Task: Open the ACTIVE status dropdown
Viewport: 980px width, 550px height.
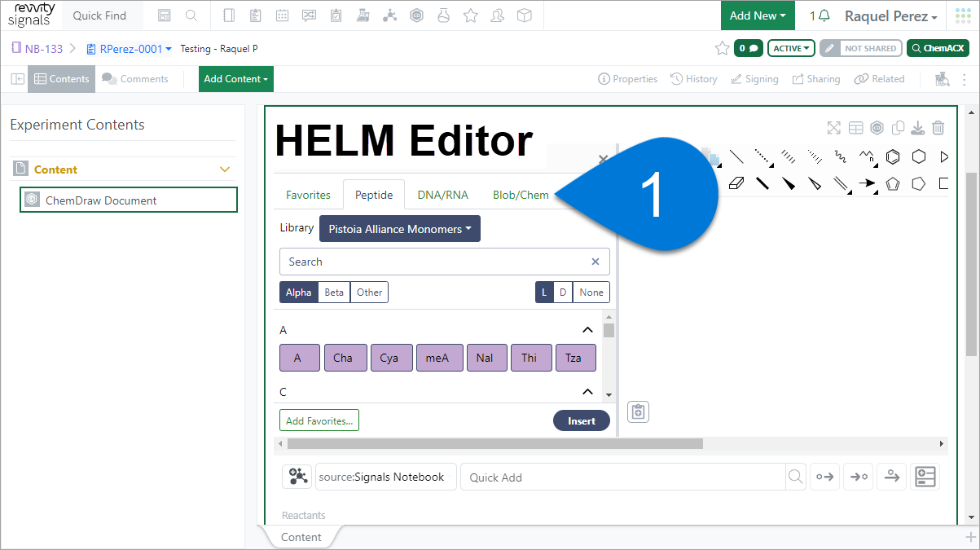Action: tap(792, 48)
